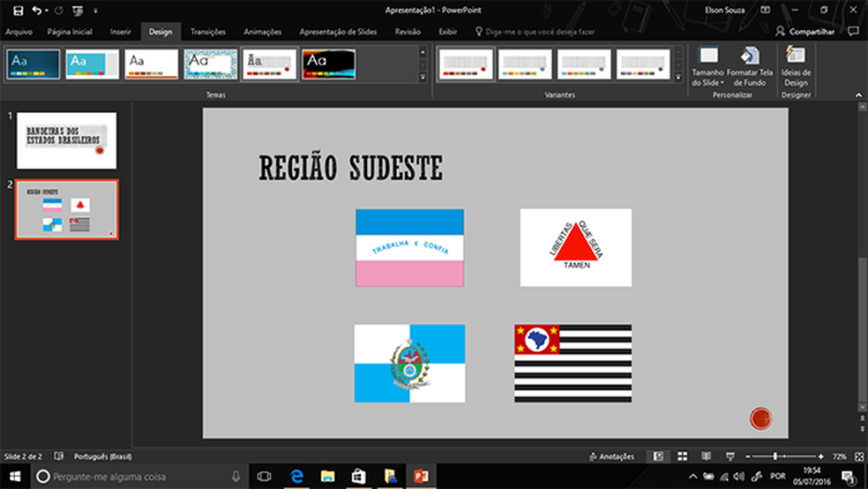Click the next slide double arrow
868x489 pixels.
coord(862,429)
